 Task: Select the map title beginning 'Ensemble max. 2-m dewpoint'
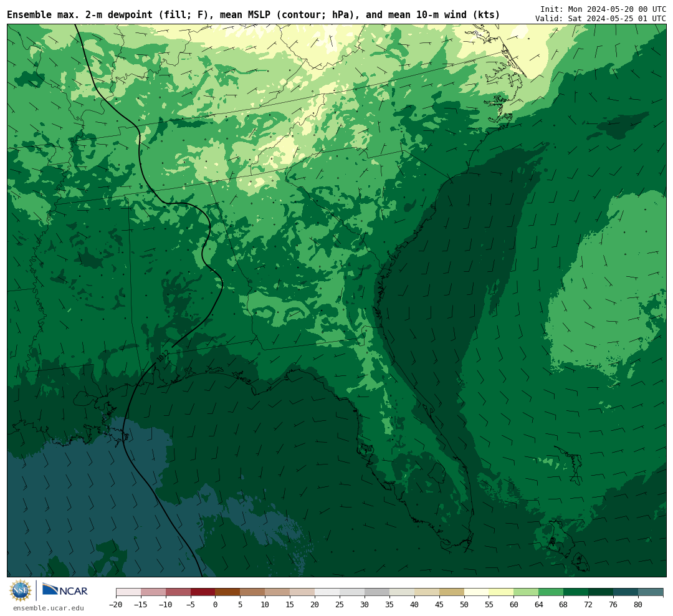pos(253,15)
